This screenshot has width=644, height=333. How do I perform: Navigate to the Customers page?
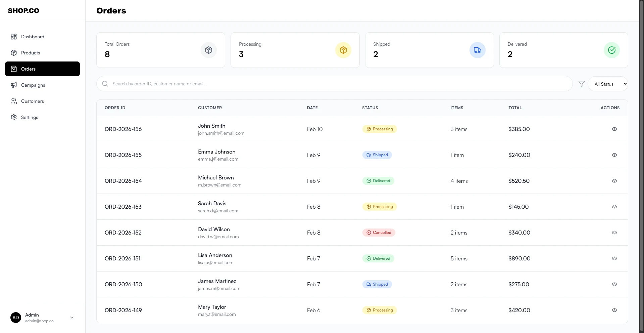click(x=32, y=101)
